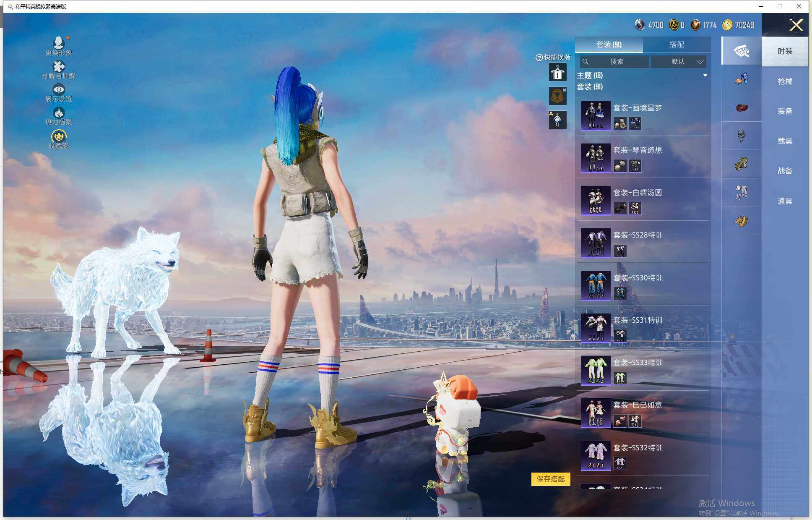The height and width of the screenshot is (520, 812).
Task: Open the 收藏家 collector badge icon
Action: (59, 136)
